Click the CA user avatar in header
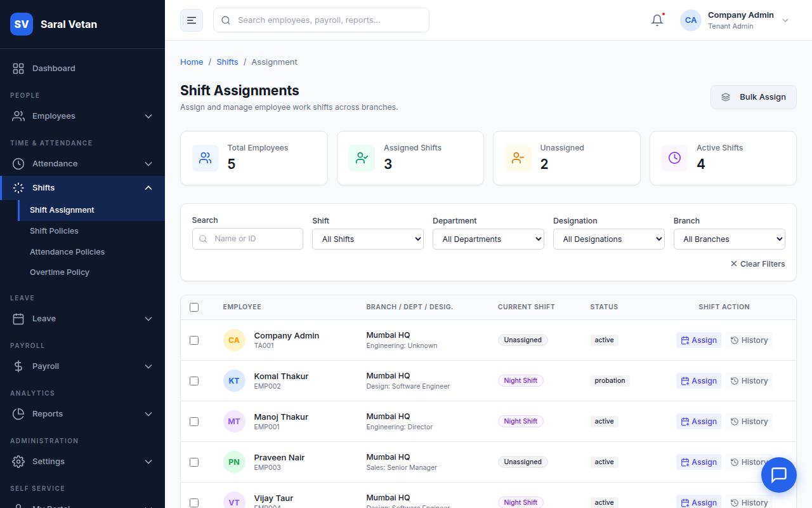 [x=691, y=20]
